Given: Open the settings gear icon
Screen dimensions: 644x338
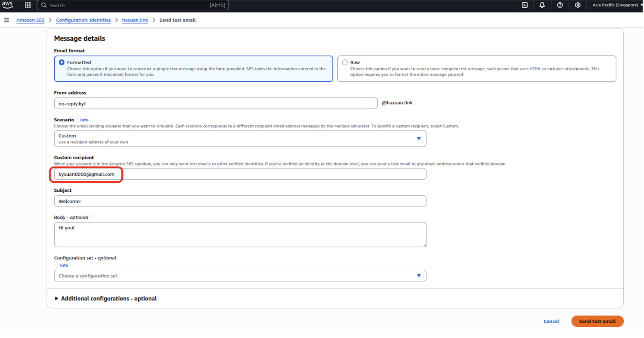Looking at the screenshot, I should click(578, 5).
